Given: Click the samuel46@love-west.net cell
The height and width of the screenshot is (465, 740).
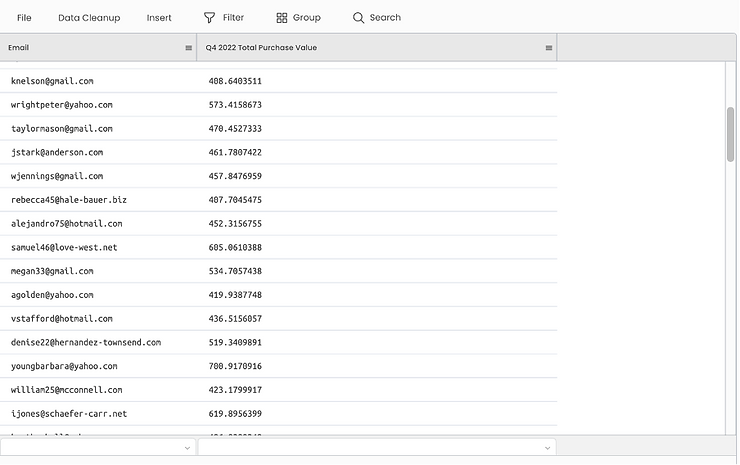Looking at the screenshot, I should click(x=64, y=247).
